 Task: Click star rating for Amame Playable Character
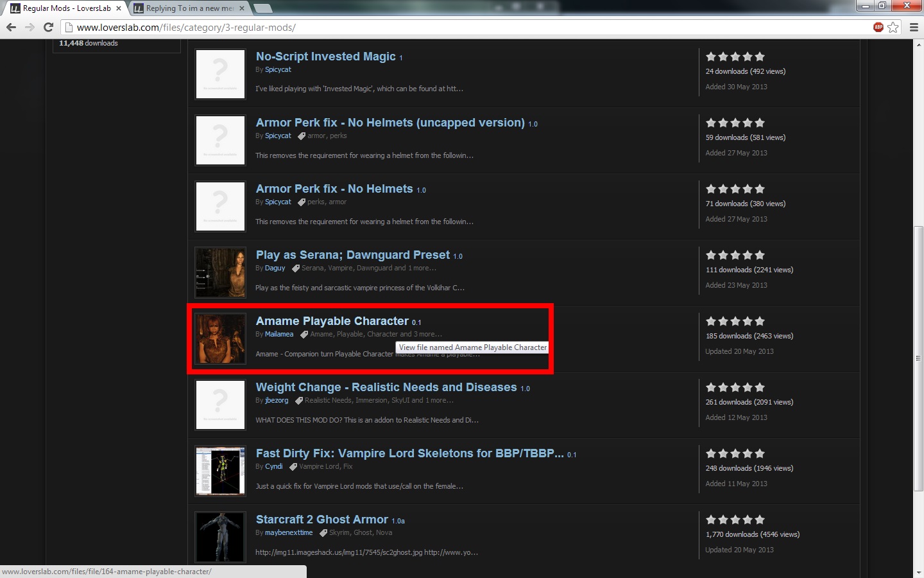(x=735, y=321)
